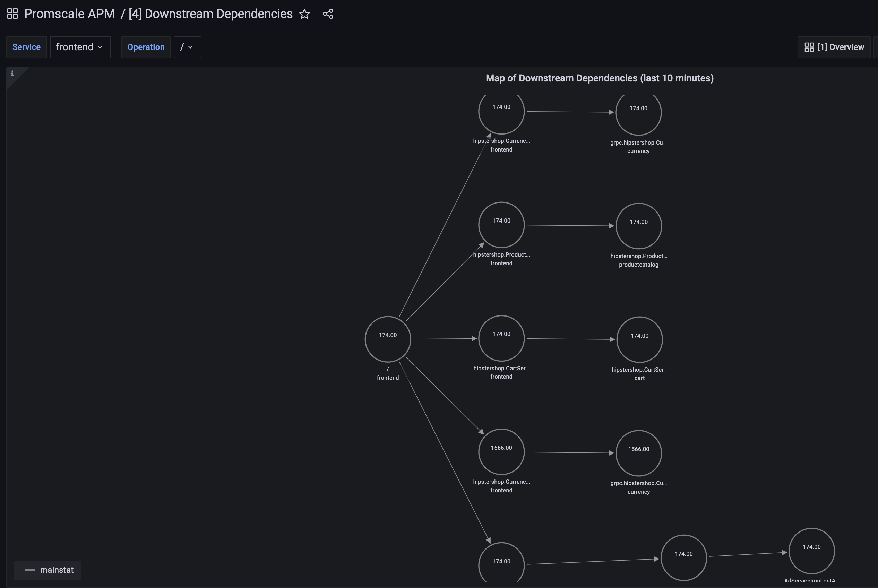Click the dashboards grid icon beside Promscale APM
This screenshot has height=588, width=878.
click(x=12, y=14)
